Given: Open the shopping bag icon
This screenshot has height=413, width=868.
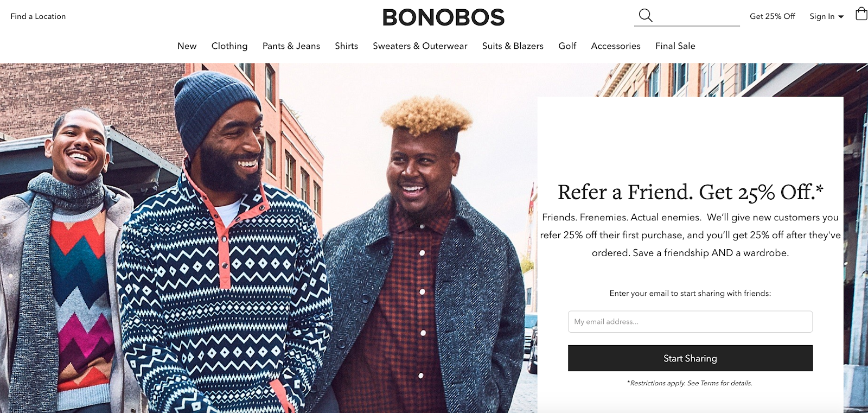Looking at the screenshot, I should pos(861,14).
